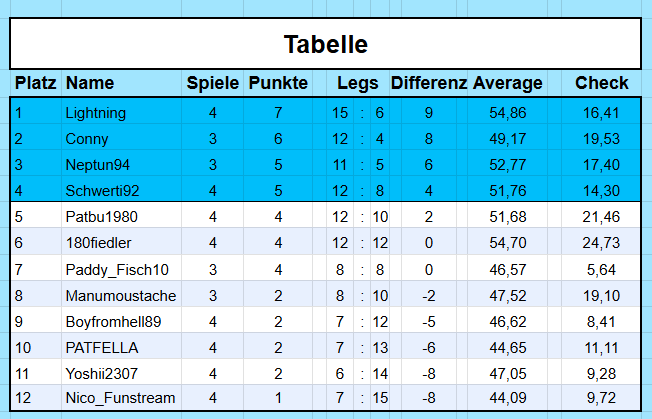The height and width of the screenshot is (419, 652).
Task: Click the Platz column header
Action: (x=36, y=83)
